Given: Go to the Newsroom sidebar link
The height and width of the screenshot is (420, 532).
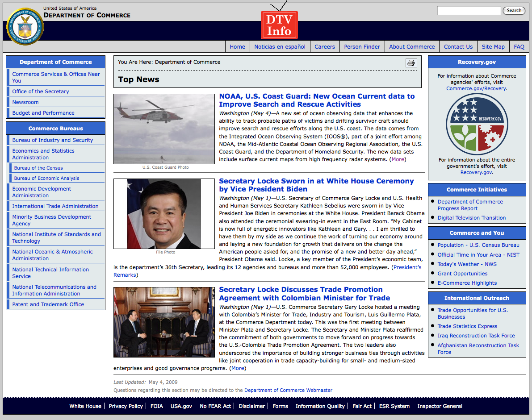Looking at the screenshot, I should coord(25,102).
